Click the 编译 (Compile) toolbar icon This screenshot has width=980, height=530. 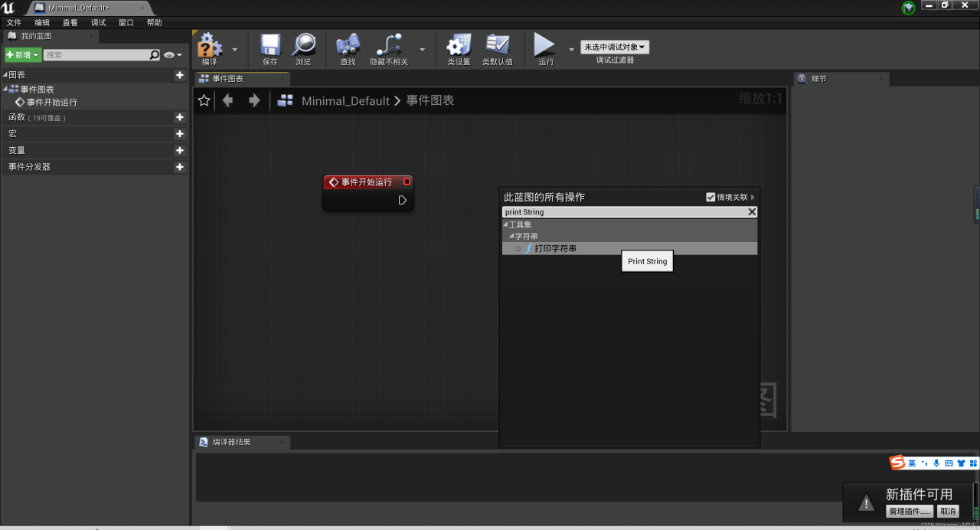209,44
